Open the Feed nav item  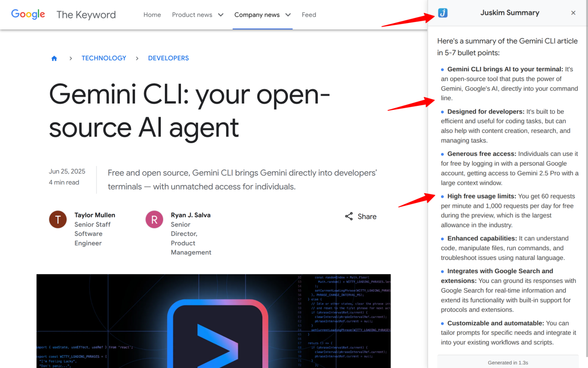coord(309,15)
